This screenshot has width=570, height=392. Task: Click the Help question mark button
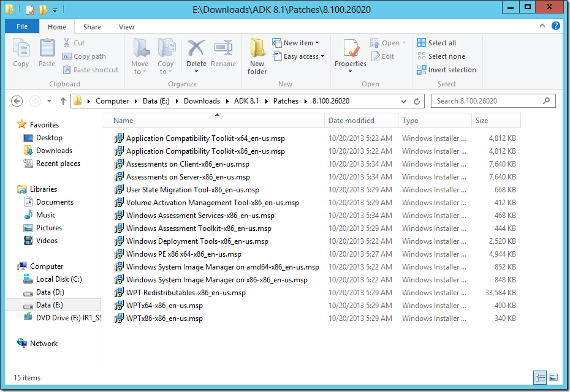tap(555, 26)
